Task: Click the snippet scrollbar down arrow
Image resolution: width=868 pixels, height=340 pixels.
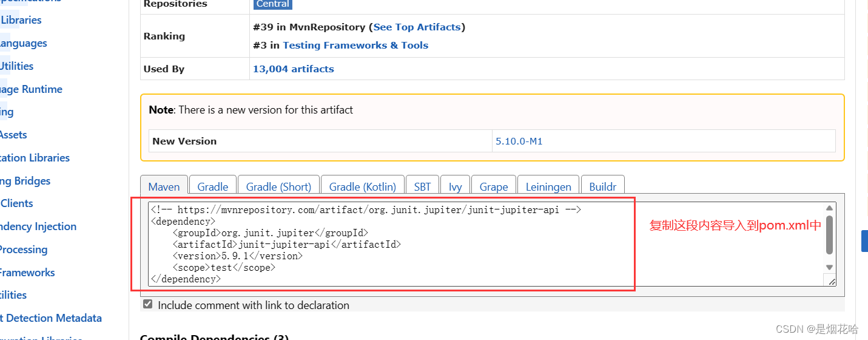Action: pyautogui.click(x=829, y=267)
